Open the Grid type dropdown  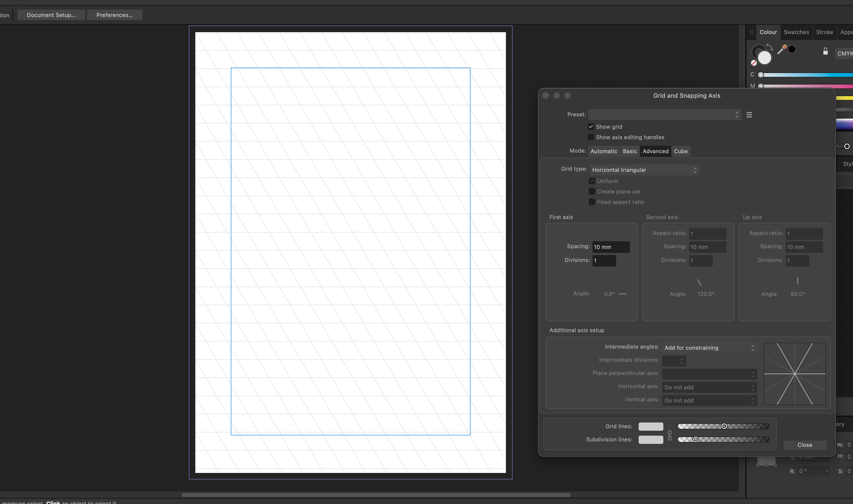click(644, 170)
